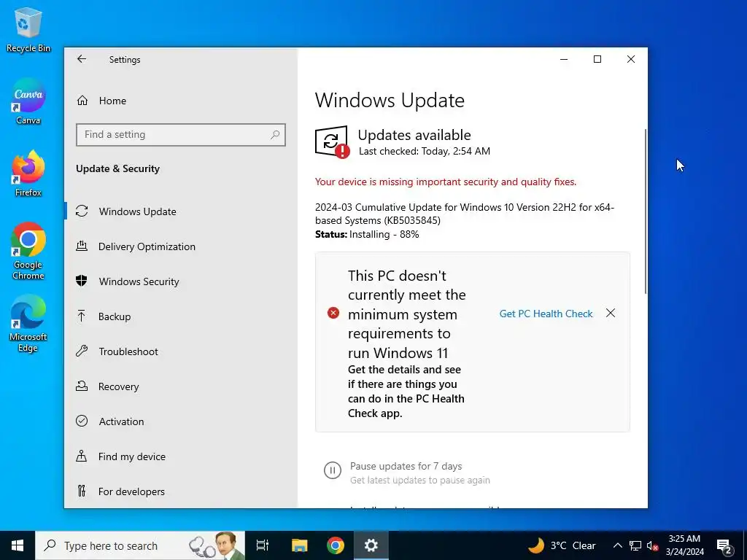Click the Status: Installing - 88% text
The height and width of the screenshot is (560, 747).
[x=367, y=234]
